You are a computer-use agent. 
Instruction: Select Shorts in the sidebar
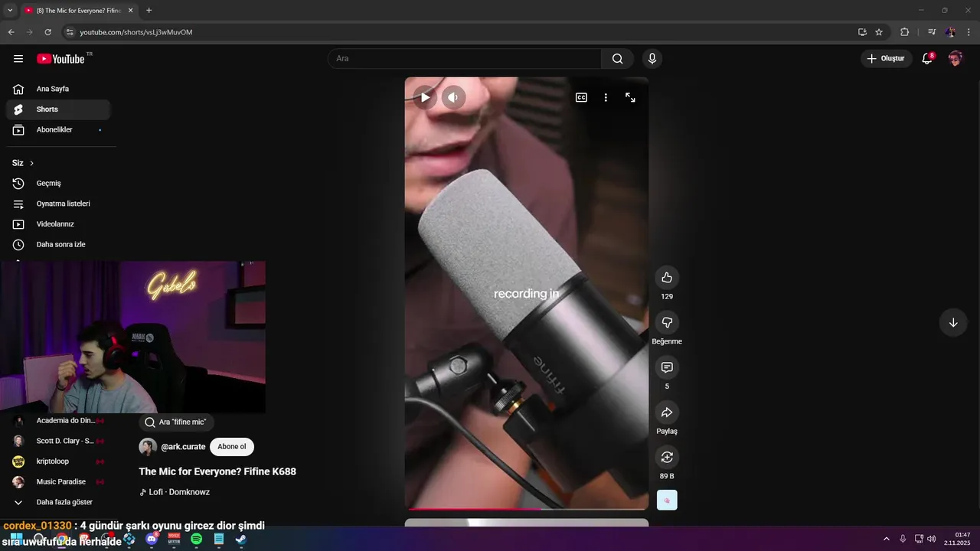point(58,109)
